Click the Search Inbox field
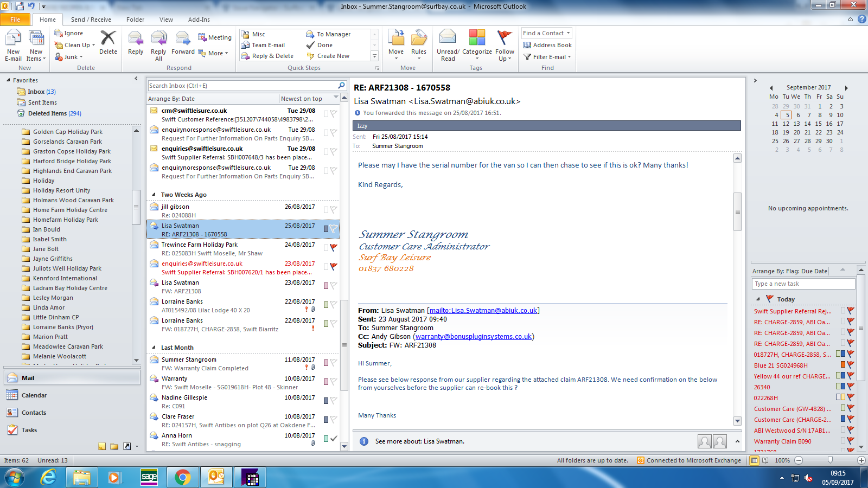Image resolution: width=868 pixels, height=488 pixels. point(242,86)
